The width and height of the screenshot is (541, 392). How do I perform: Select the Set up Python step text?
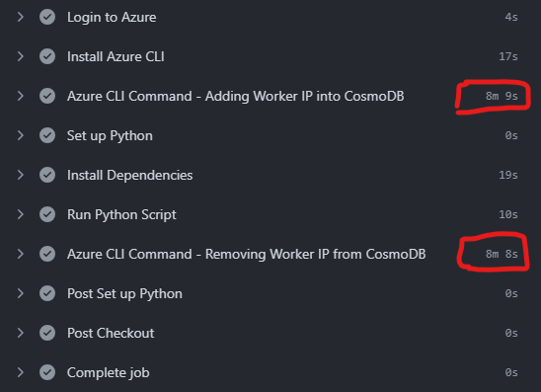110,136
